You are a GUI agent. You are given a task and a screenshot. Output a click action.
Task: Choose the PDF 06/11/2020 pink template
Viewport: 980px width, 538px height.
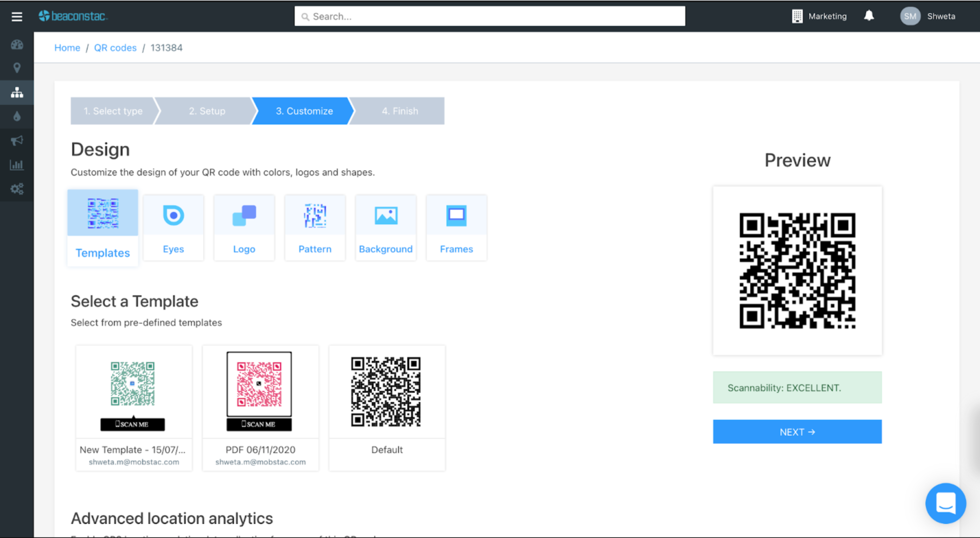coord(260,408)
